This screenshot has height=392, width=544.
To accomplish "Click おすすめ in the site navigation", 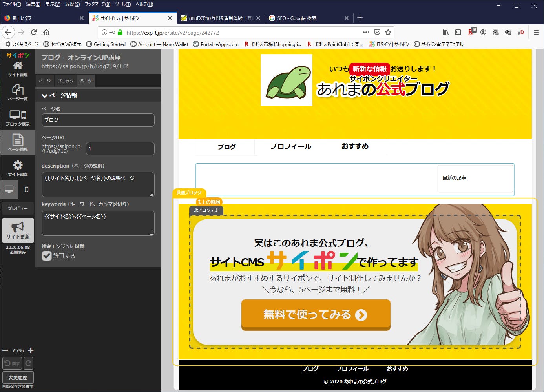I will click(355, 146).
